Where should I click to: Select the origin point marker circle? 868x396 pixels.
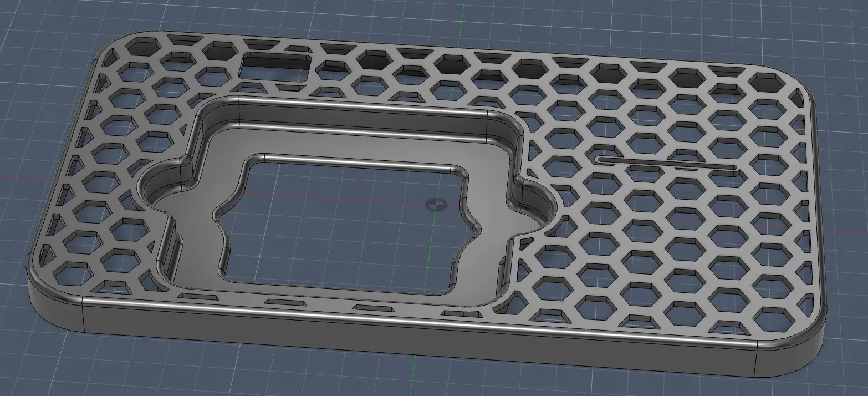coord(437,205)
